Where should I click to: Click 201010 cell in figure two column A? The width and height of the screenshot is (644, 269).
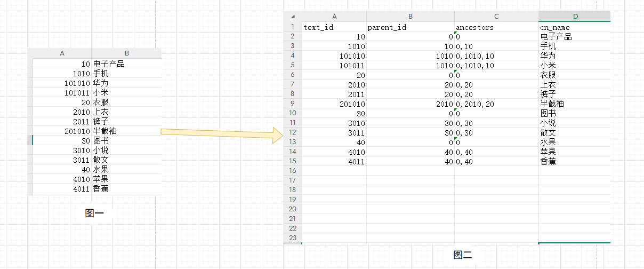point(334,104)
